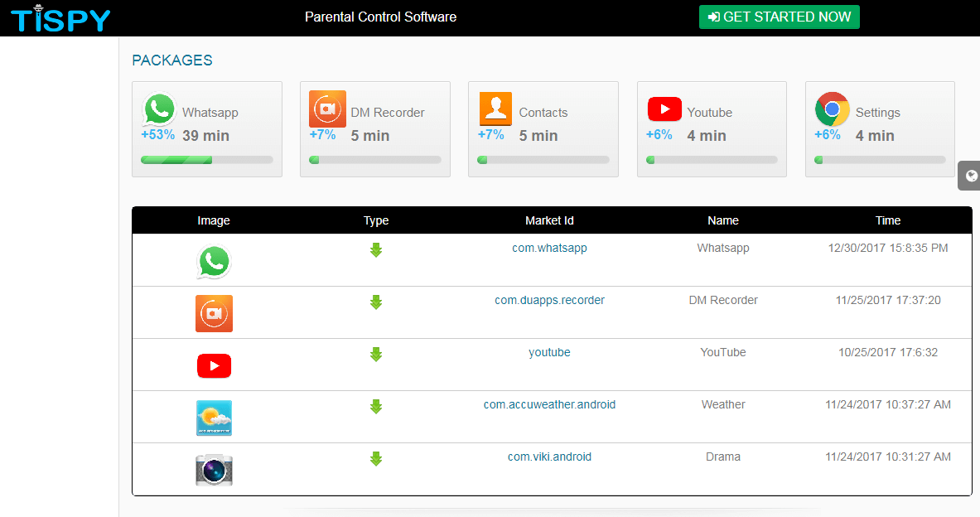980x517 pixels.
Task: Click the Market Id column header
Action: click(x=549, y=220)
